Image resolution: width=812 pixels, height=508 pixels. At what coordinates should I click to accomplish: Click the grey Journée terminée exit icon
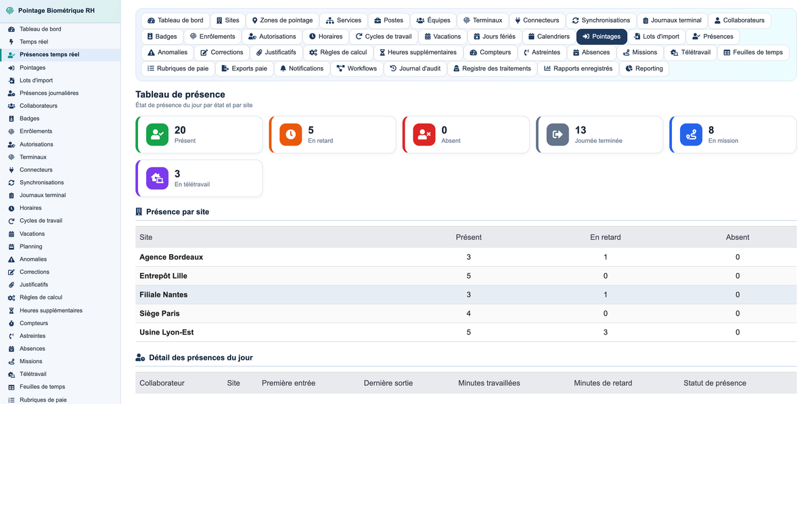(x=558, y=134)
